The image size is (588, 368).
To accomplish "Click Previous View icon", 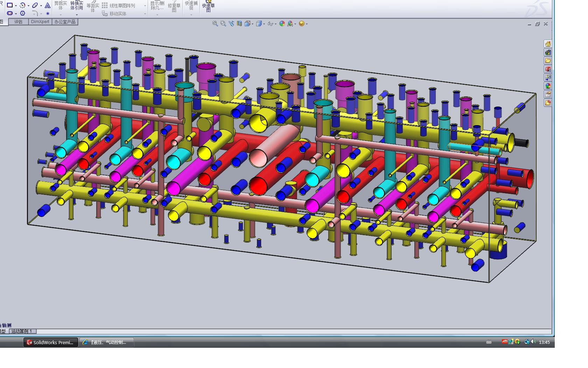I will (x=231, y=23).
